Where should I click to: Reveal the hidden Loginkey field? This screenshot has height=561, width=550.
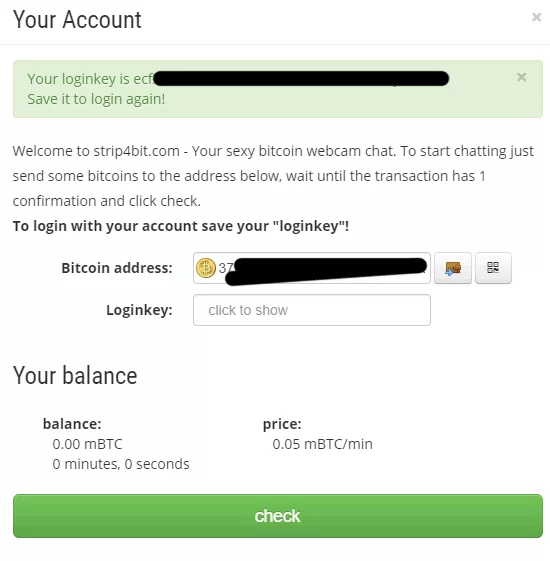(312, 310)
